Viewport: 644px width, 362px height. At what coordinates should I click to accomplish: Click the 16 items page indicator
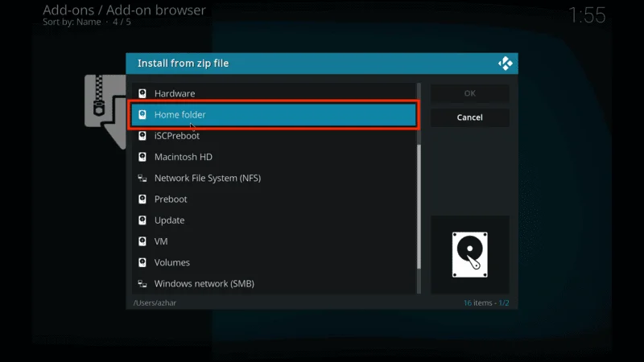click(x=486, y=303)
